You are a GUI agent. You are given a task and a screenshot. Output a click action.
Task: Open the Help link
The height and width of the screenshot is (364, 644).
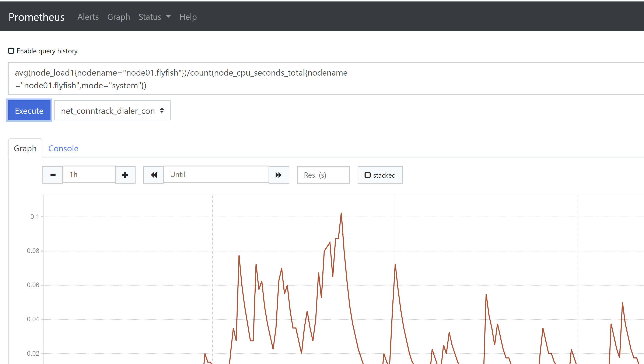pyautogui.click(x=188, y=17)
